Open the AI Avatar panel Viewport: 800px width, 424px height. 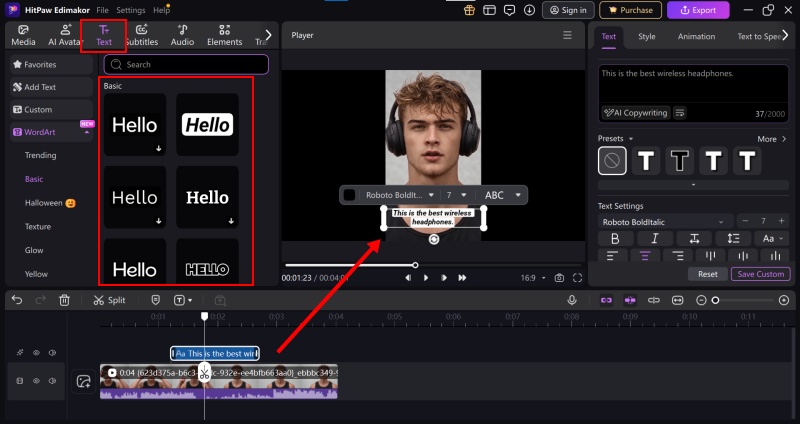click(65, 35)
